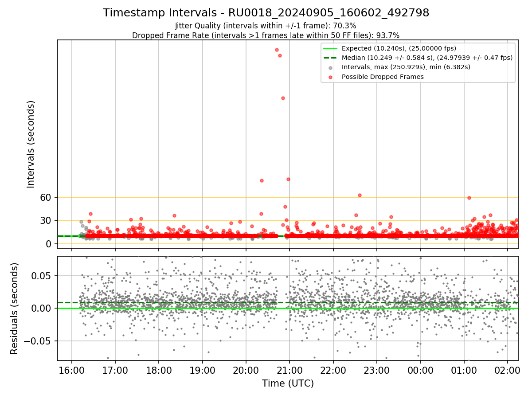Click the highest red dropped-frame point near 20:40
The image size is (532, 399).
pos(277,50)
